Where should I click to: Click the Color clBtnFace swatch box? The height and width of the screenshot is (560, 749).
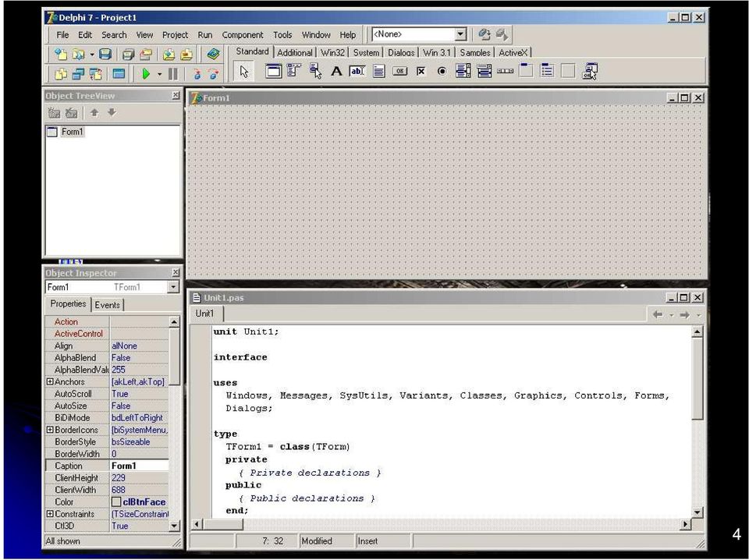(x=116, y=502)
